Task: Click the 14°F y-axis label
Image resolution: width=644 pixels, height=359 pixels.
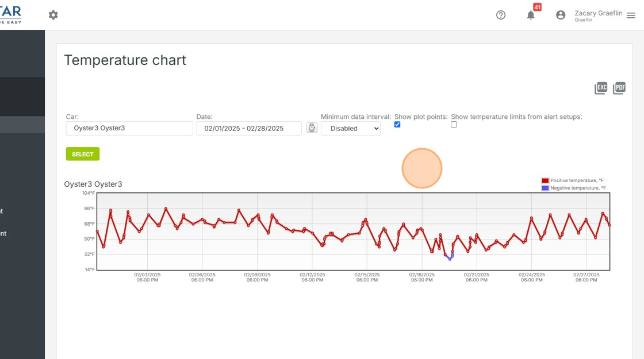Action: click(x=90, y=269)
